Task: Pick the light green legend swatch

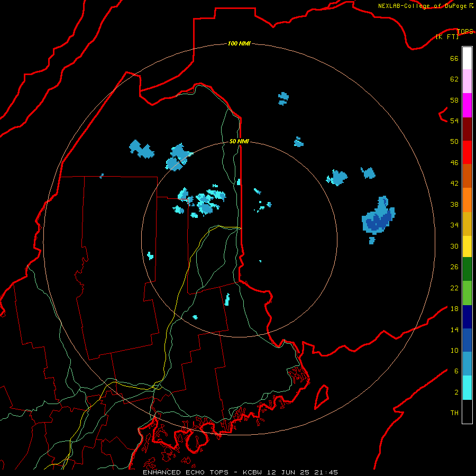Action: coord(467,293)
